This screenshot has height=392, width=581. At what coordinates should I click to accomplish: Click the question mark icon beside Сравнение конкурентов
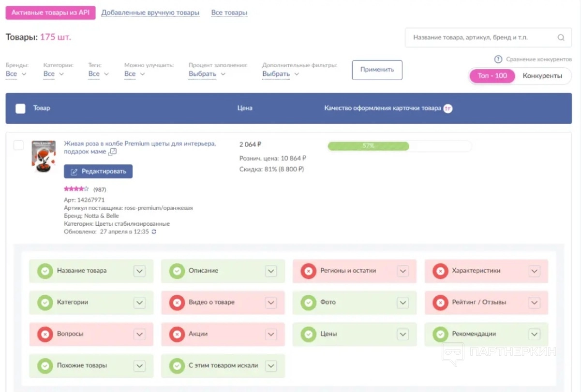[498, 59]
